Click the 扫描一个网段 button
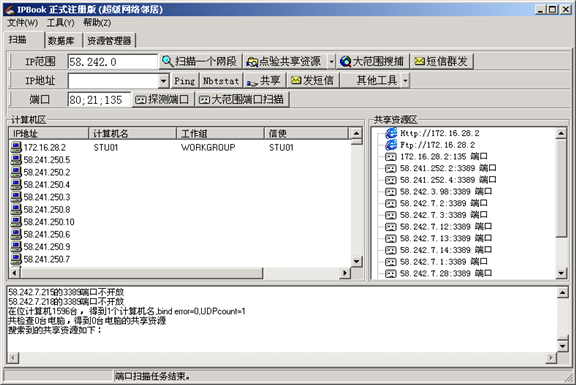 201,61
